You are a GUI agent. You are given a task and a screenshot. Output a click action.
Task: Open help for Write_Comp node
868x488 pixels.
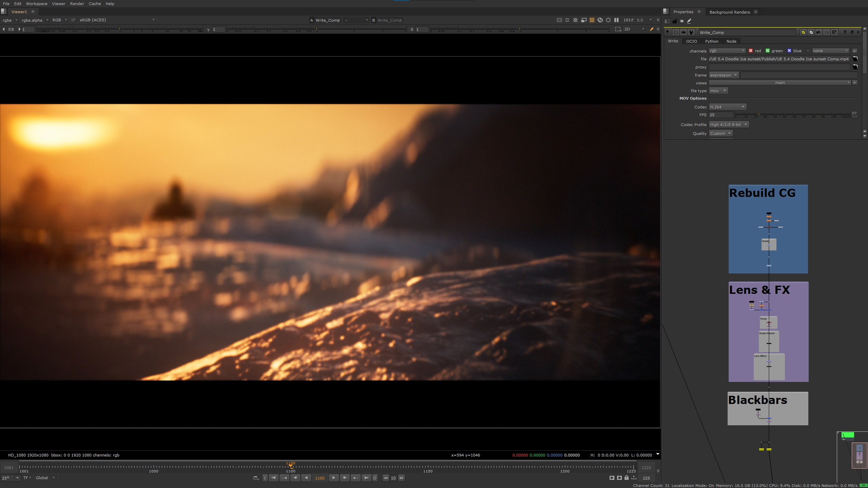point(845,33)
